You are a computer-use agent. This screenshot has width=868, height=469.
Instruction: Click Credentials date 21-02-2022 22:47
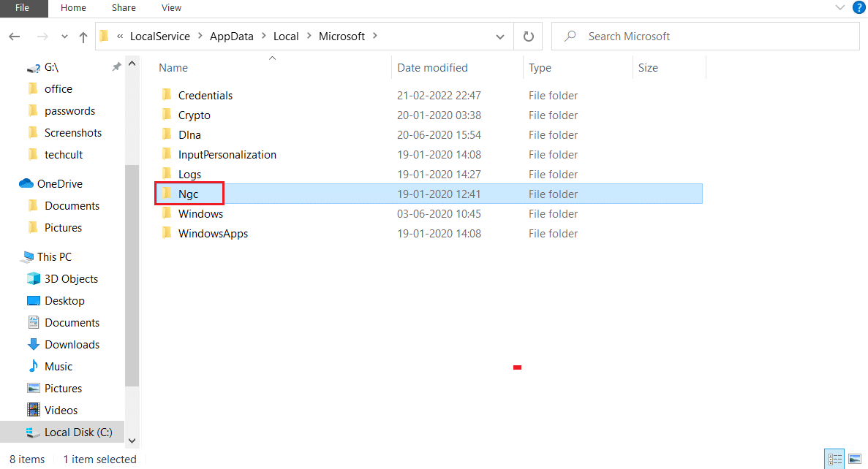439,95
